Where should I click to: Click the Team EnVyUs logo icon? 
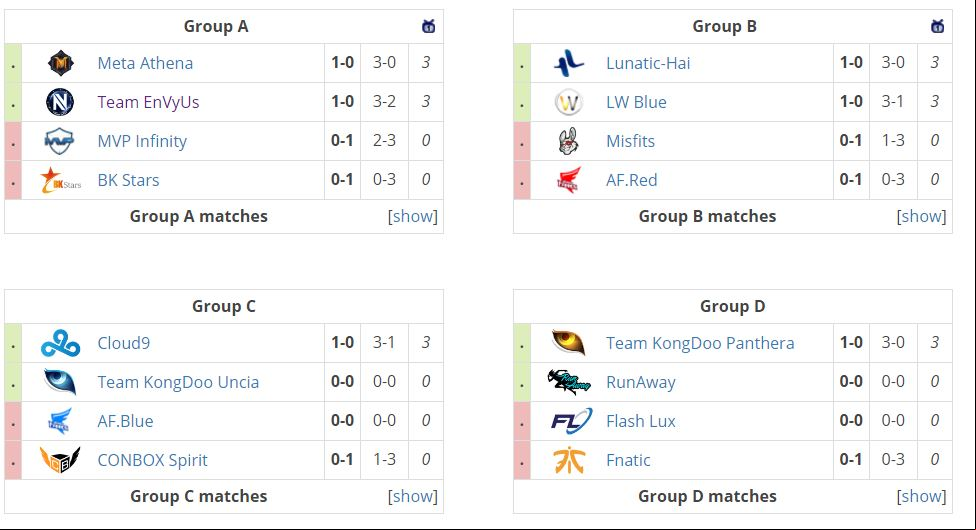[60, 102]
